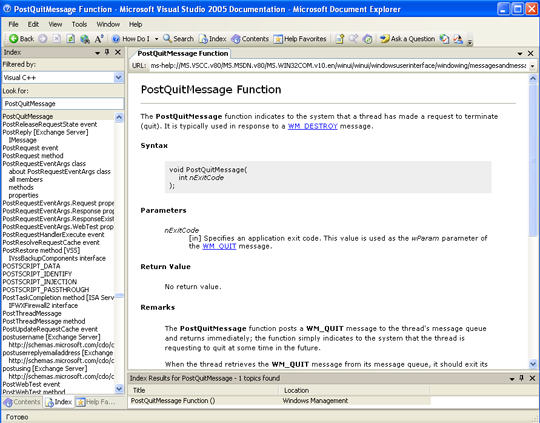Viewport: 540px width, 423px height.
Task: Open Index panel window position dropdown
Action: click(97, 53)
